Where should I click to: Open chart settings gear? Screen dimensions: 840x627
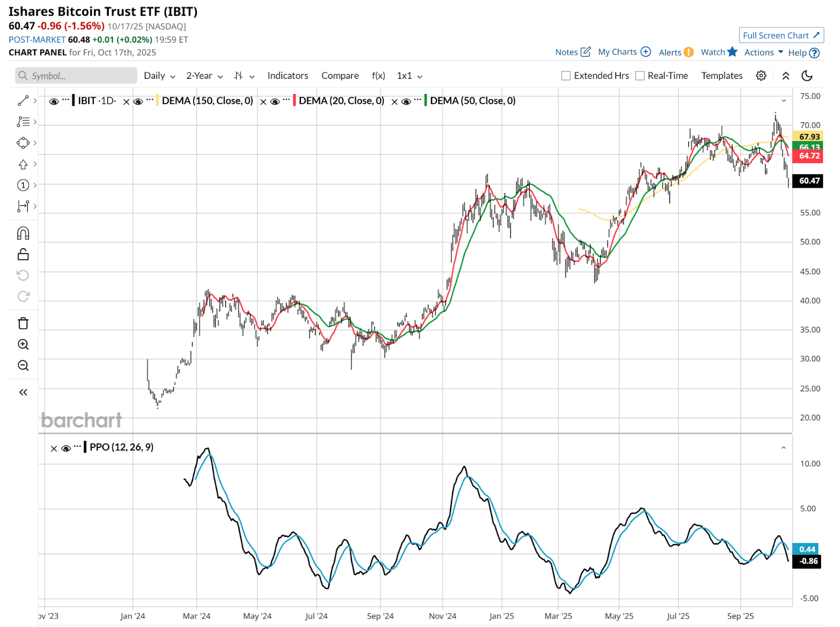click(761, 76)
